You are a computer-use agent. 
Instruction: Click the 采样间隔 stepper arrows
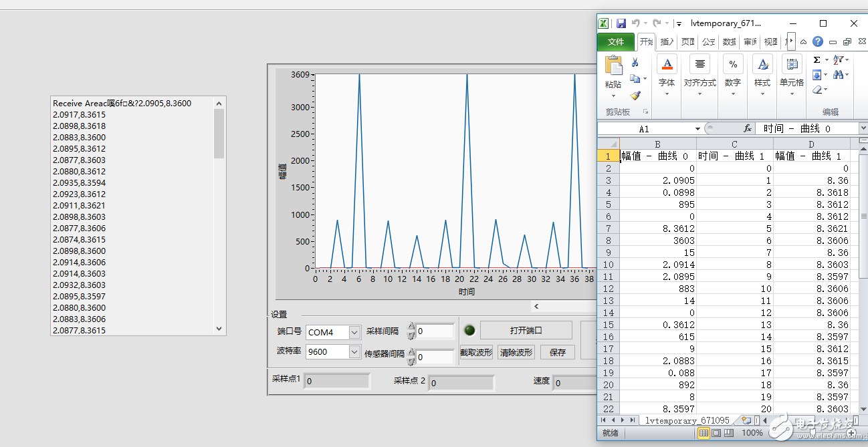[x=411, y=331]
